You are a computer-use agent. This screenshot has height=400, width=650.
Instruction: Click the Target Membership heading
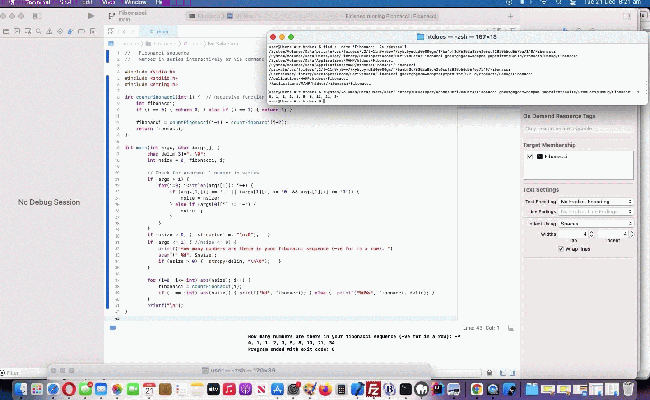pyautogui.click(x=549, y=145)
